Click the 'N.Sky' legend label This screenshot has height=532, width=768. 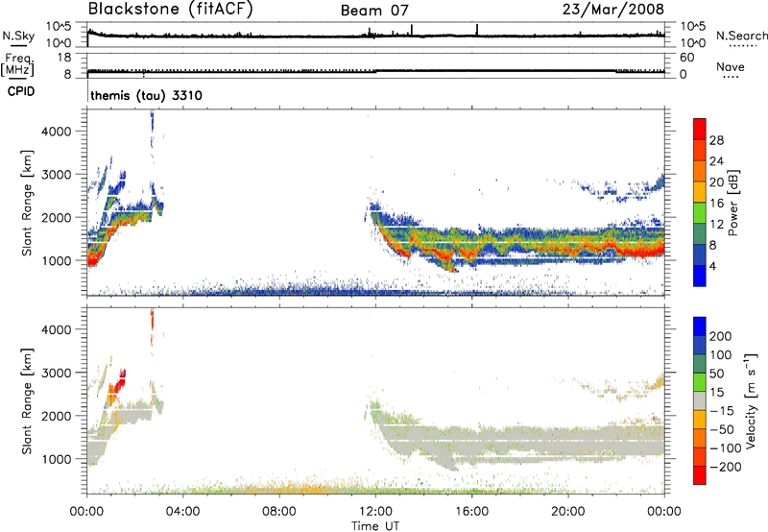[x=18, y=36]
